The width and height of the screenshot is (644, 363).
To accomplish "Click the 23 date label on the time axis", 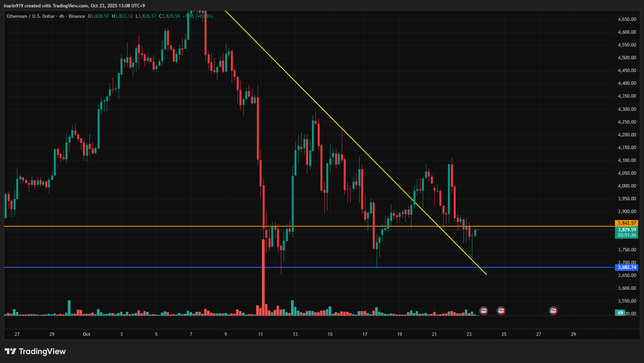I will pyautogui.click(x=469, y=334).
